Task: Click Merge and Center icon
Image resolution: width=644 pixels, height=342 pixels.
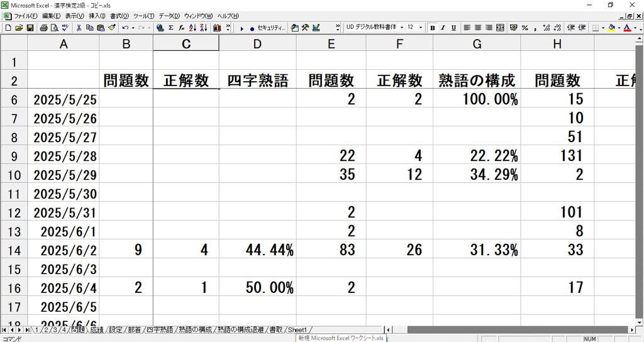Action: pos(500,28)
